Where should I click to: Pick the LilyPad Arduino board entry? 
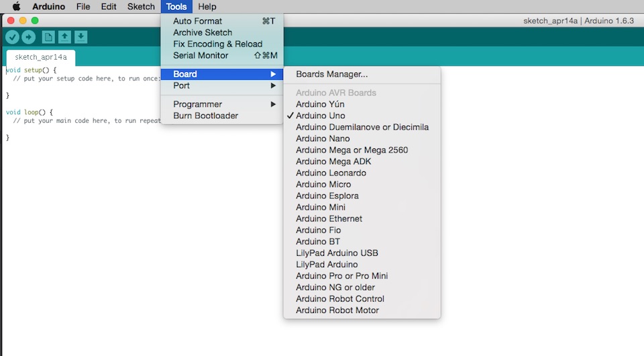(x=362, y=265)
